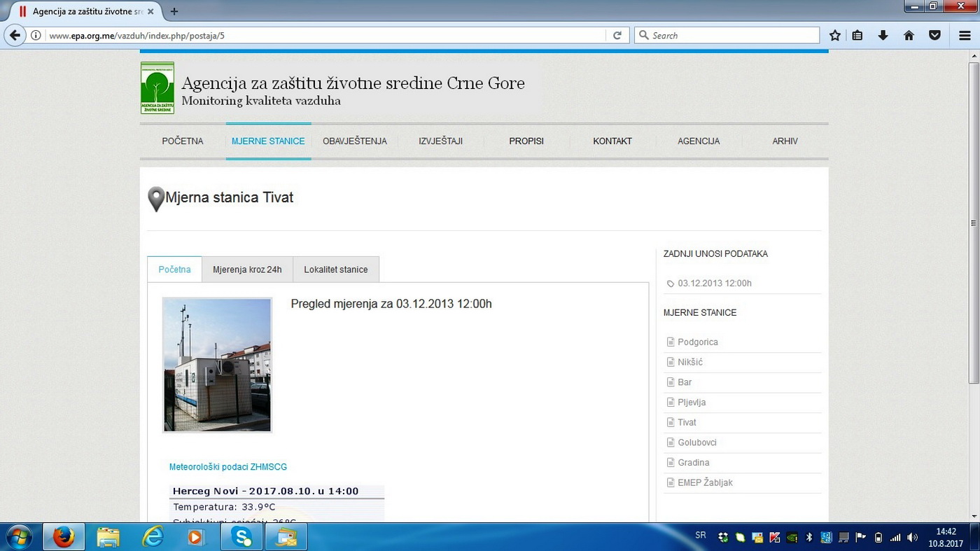
Task: Open the volume speaker tray icon
Action: tap(912, 538)
